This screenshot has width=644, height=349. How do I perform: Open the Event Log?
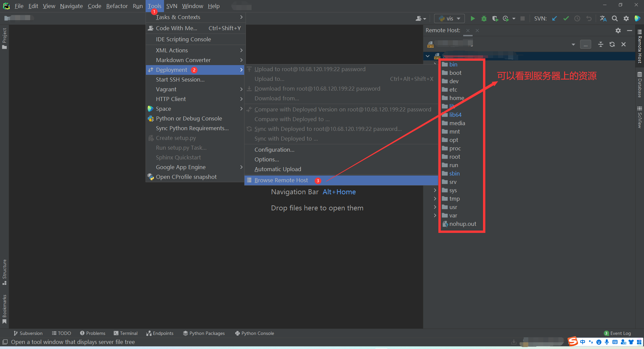[618, 333]
